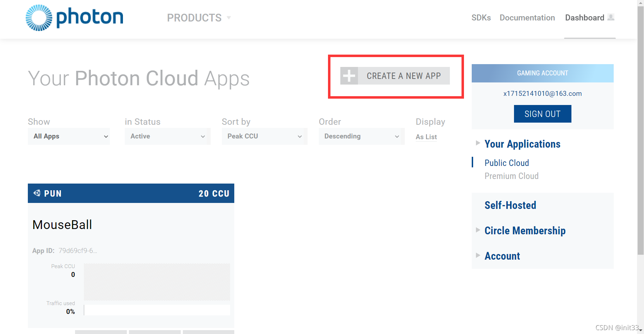Open Circle Membership section

click(525, 230)
